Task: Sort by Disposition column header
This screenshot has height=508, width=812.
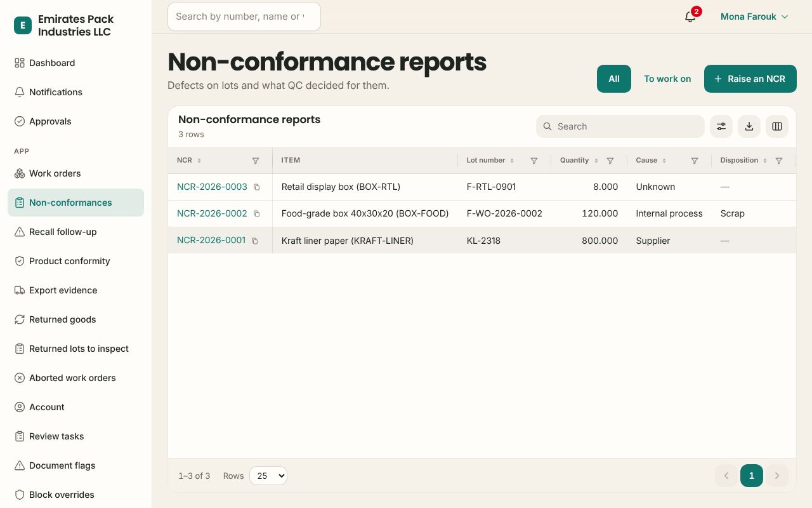Action: point(743,161)
